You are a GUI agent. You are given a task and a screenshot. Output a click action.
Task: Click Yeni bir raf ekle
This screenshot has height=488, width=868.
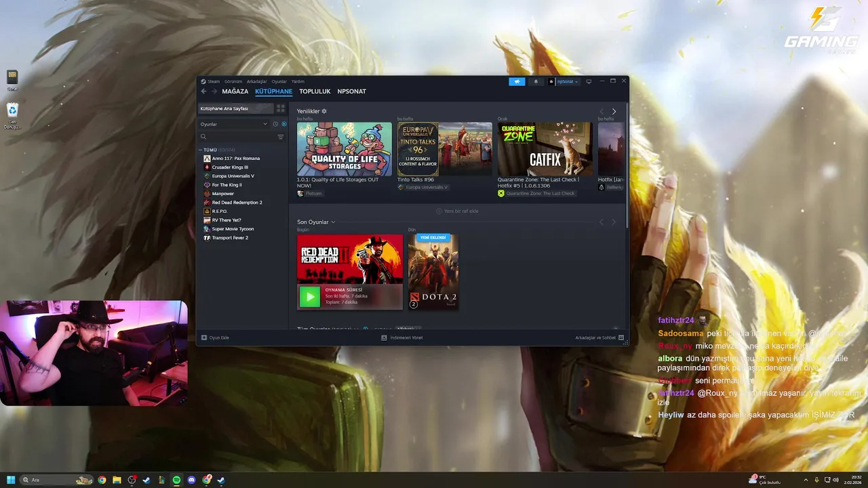[457, 211]
